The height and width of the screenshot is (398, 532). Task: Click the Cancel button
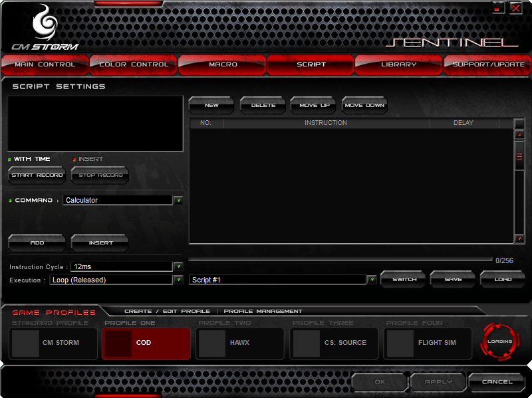(x=497, y=382)
